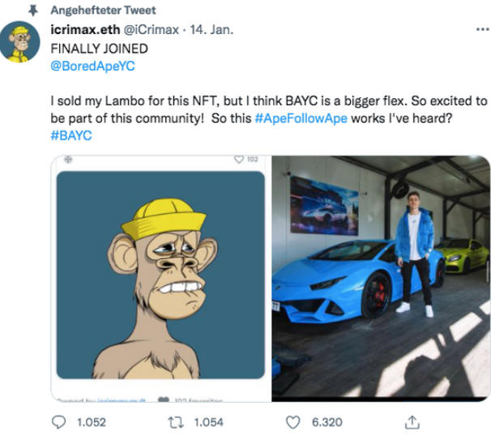Click the share upload icon
This screenshot has width=491, height=448.
pyautogui.click(x=412, y=422)
